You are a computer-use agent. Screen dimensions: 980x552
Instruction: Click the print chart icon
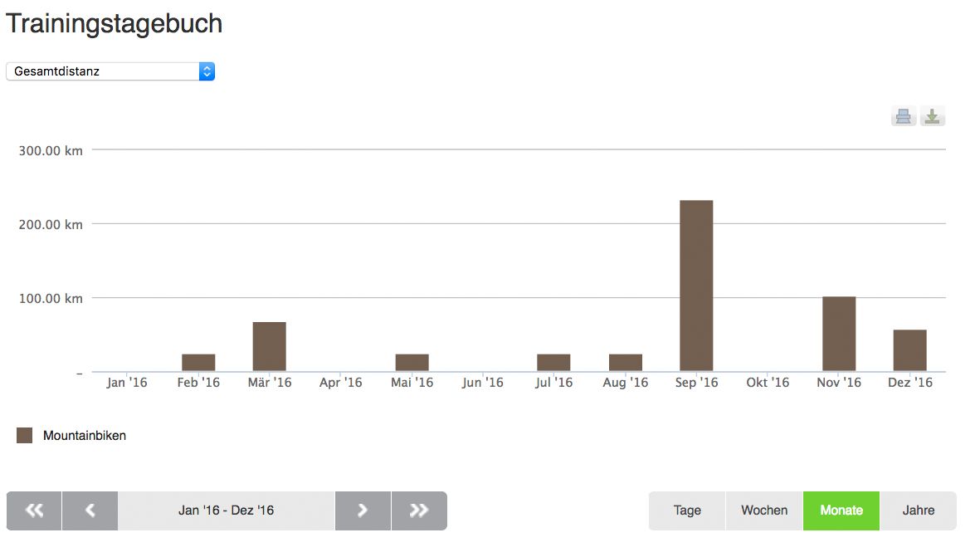click(x=903, y=116)
